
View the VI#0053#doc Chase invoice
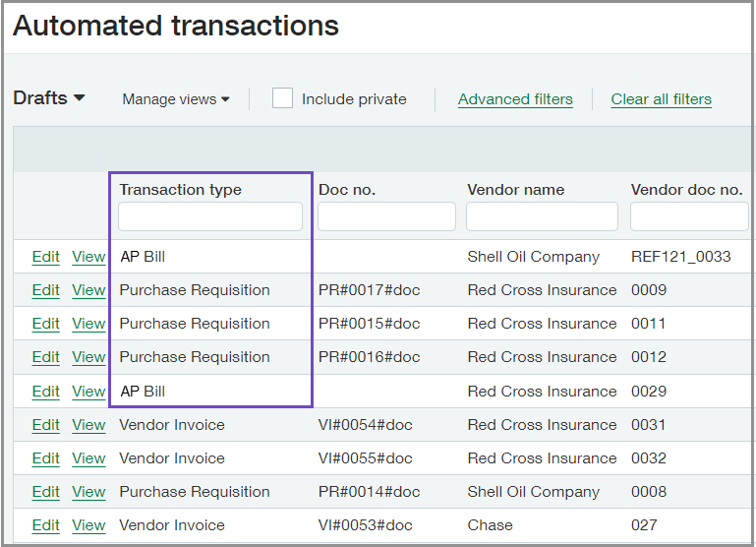[88, 524]
